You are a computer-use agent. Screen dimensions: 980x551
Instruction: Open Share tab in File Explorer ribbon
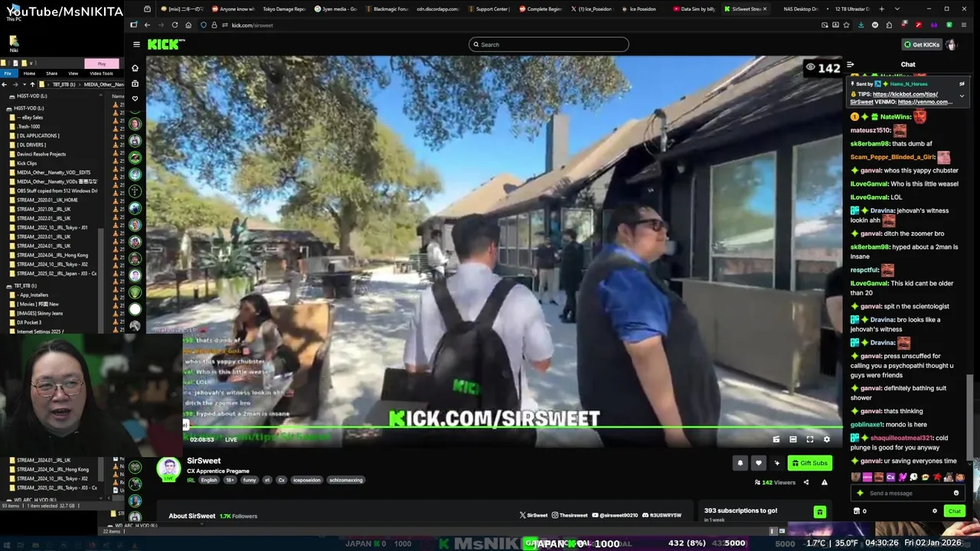click(x=51, y=73)
